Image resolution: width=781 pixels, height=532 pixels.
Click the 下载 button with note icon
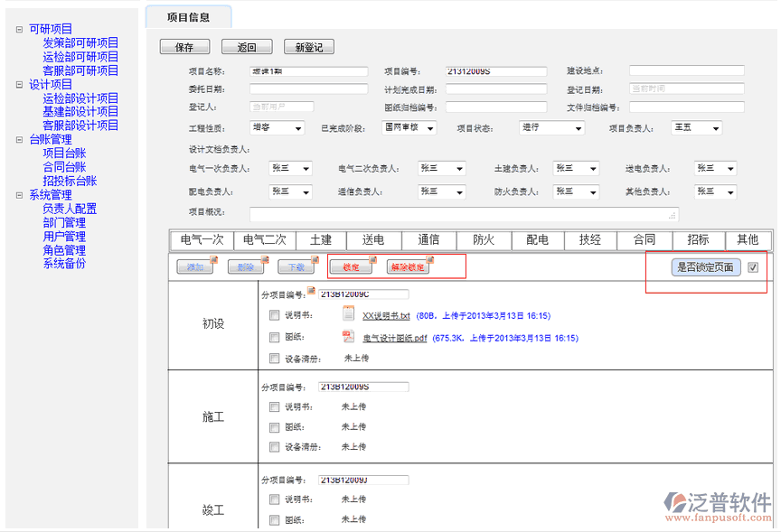point(296,267)
